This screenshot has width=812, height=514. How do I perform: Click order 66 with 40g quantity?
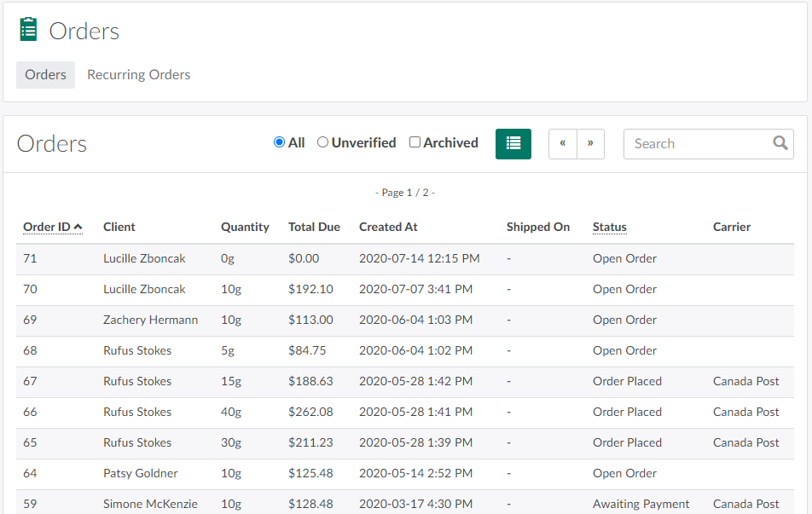tap(30, 412)
